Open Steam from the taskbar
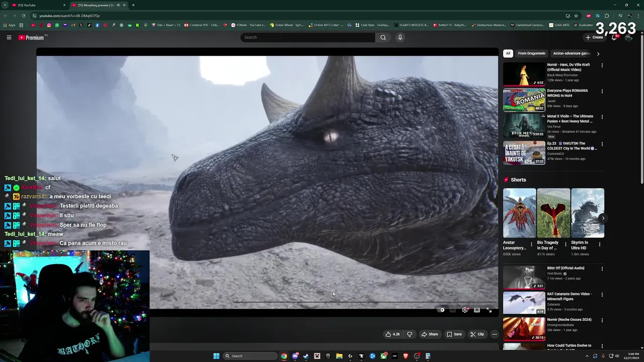Screen dimensions: 644x362 point(306,356)
